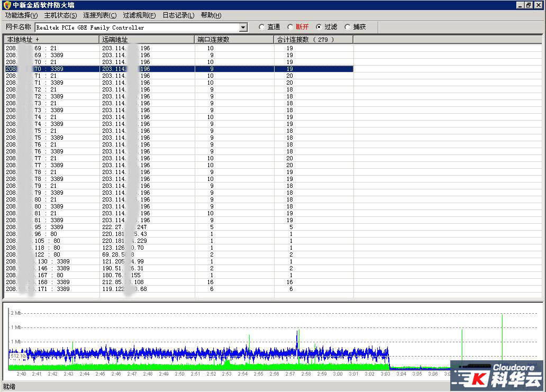This screenshot has width=546, height=392.
Task: Click remote address ending .229
Action: (x=124, y=241)
